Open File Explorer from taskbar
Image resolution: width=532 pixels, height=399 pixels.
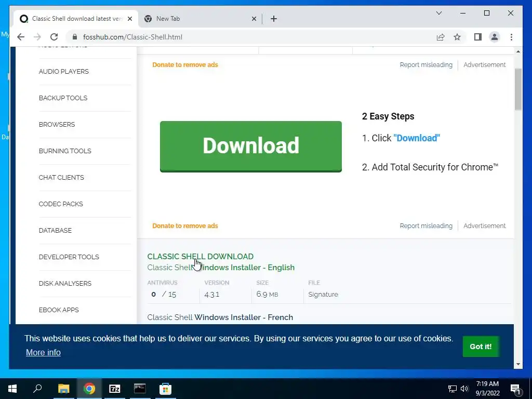click(x=63, y=389)
